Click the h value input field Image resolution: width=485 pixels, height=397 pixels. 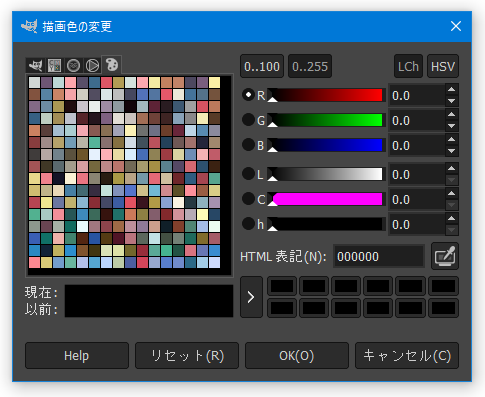[417, 225]
